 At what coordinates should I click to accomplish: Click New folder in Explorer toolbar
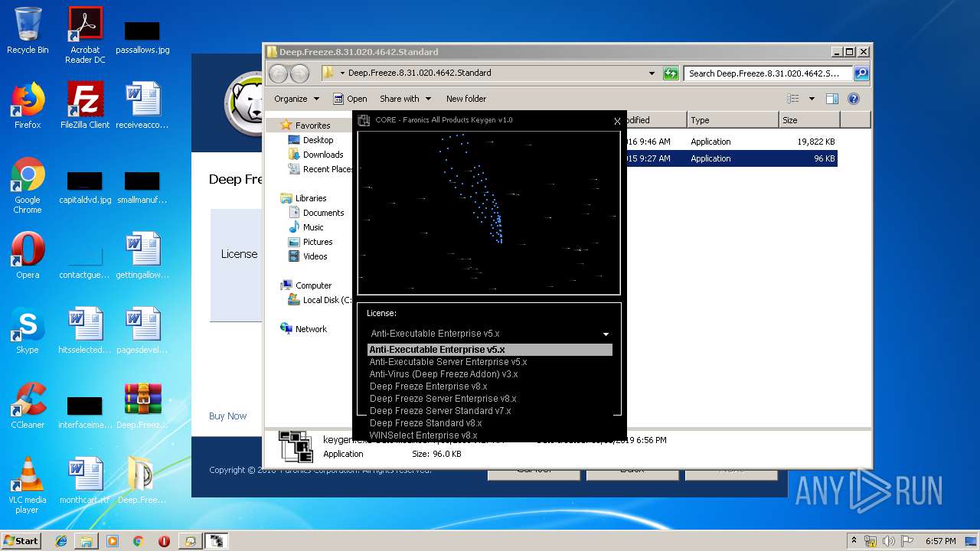pyautogui.click(x=466, y=99)
